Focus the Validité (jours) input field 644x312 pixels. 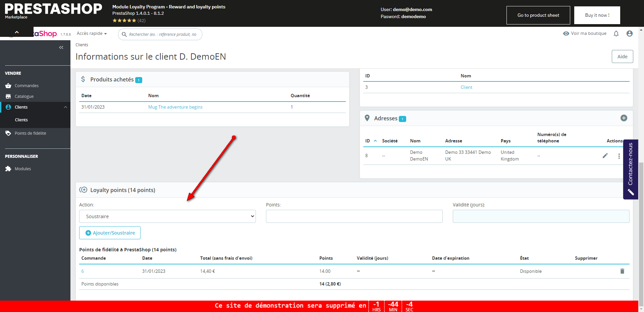coord(541,216)
